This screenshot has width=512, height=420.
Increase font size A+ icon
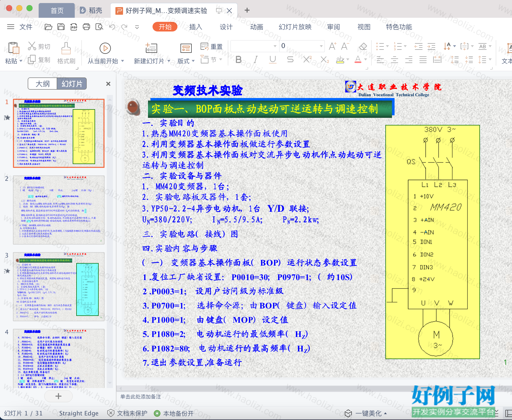(x=333, y=46)
